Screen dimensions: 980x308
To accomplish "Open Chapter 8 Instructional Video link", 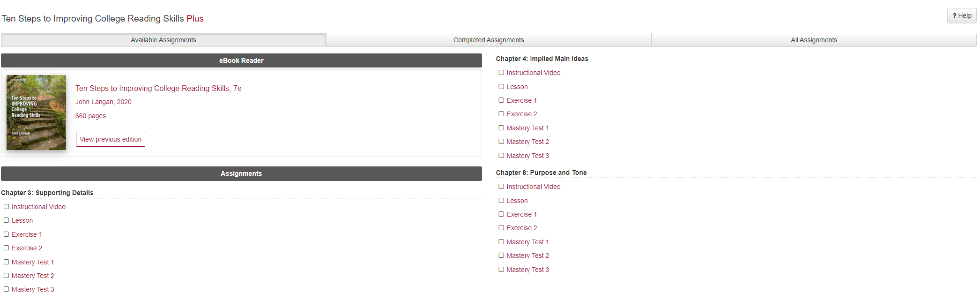I will point(533,187).
